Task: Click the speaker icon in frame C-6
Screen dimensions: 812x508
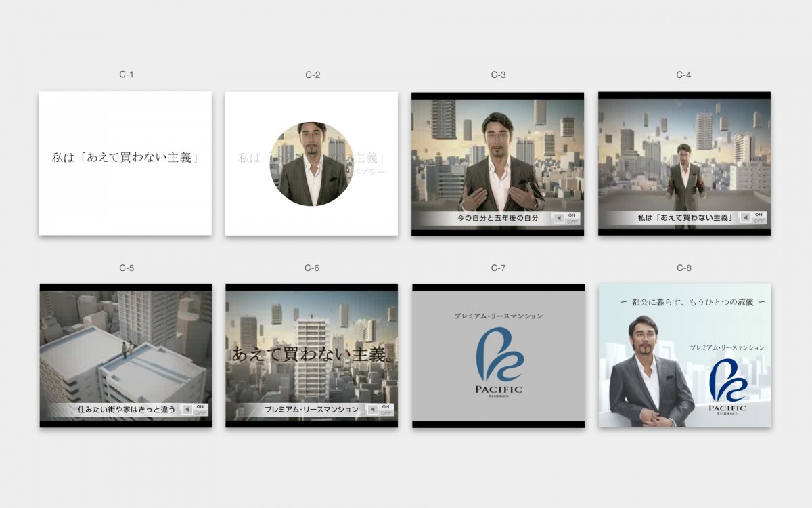Action: coord(372,410)
